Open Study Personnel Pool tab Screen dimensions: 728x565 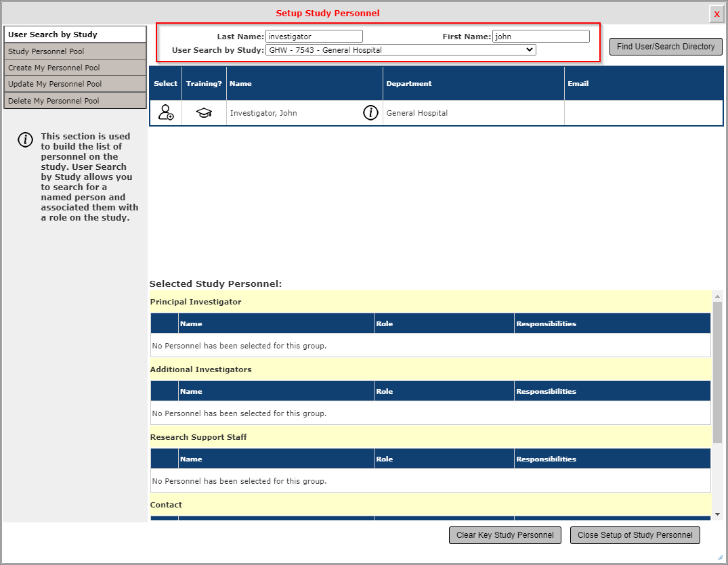75,51
